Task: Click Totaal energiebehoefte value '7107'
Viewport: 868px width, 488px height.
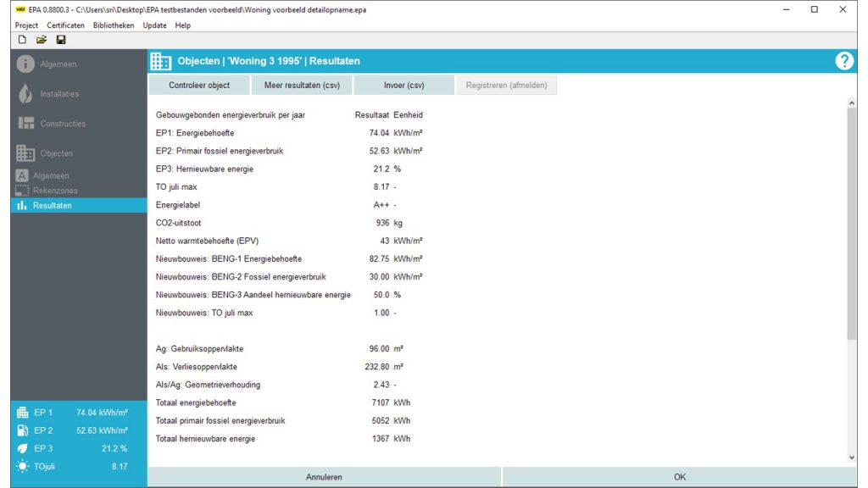Action: pos(381,402)
